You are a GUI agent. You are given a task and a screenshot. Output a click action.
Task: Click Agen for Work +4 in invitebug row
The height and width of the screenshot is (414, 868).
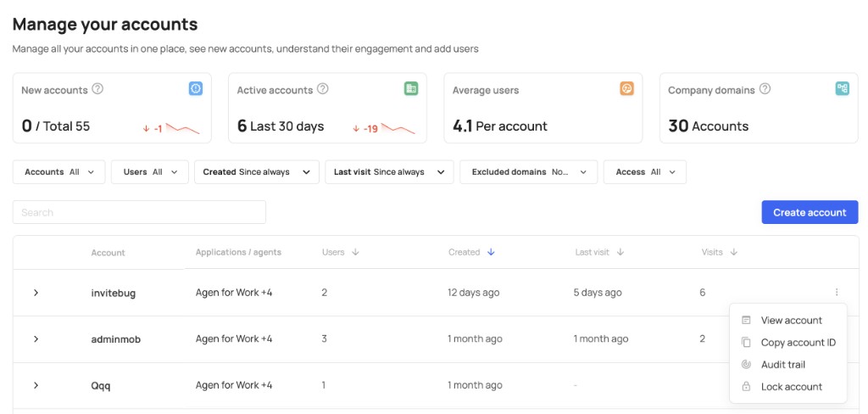click(x=234, y=292)
